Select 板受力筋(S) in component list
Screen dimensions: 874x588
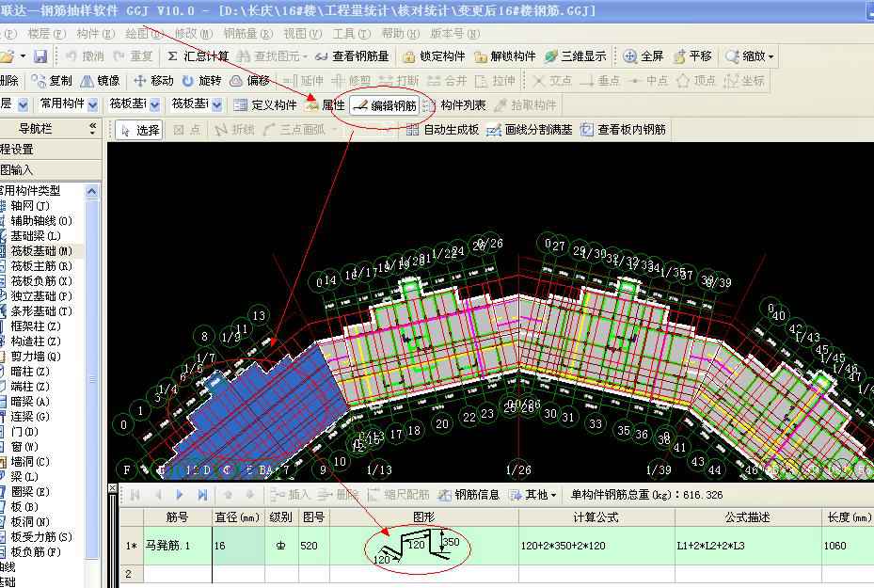[41, 537]
